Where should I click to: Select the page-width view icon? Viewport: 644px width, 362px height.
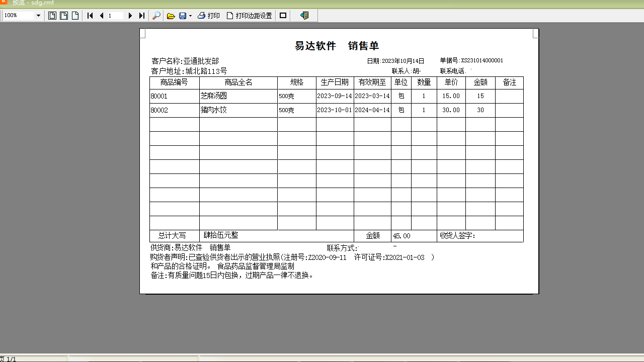[63, 16]
